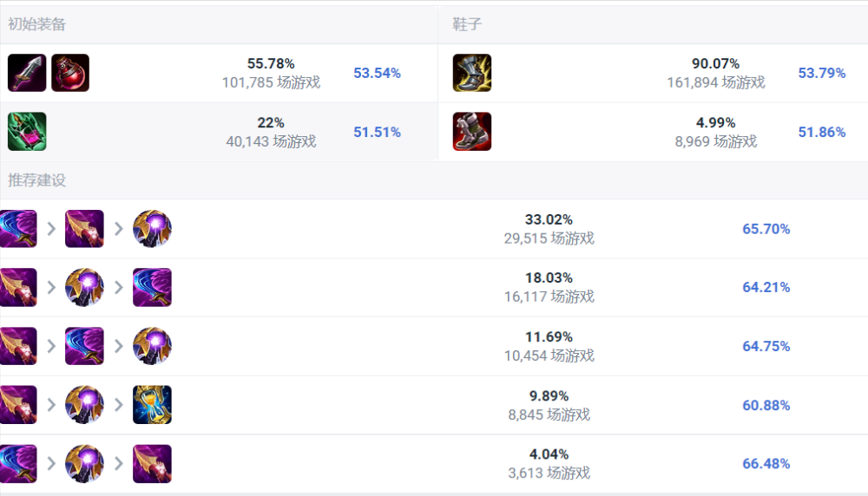Click the 65.70% win rate value
The height and width of the screenshot is (496, 868).
(766, 229)
